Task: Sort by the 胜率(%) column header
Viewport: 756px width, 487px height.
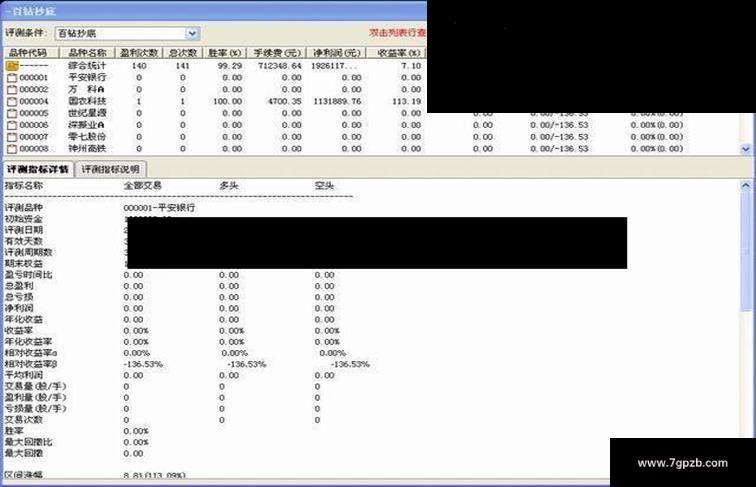Action: coord(225,53)
